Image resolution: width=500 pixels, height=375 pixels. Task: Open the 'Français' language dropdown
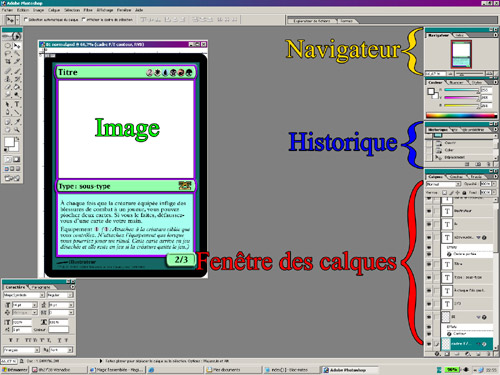(x=21, y=350)
